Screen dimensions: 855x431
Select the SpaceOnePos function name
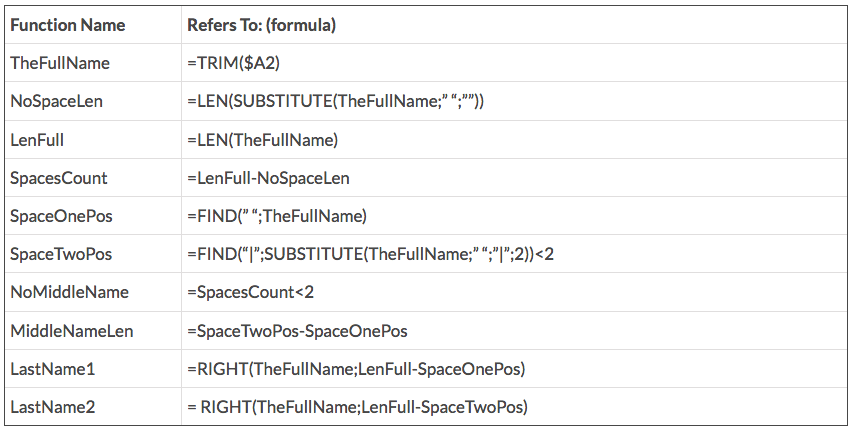point(60,216)
